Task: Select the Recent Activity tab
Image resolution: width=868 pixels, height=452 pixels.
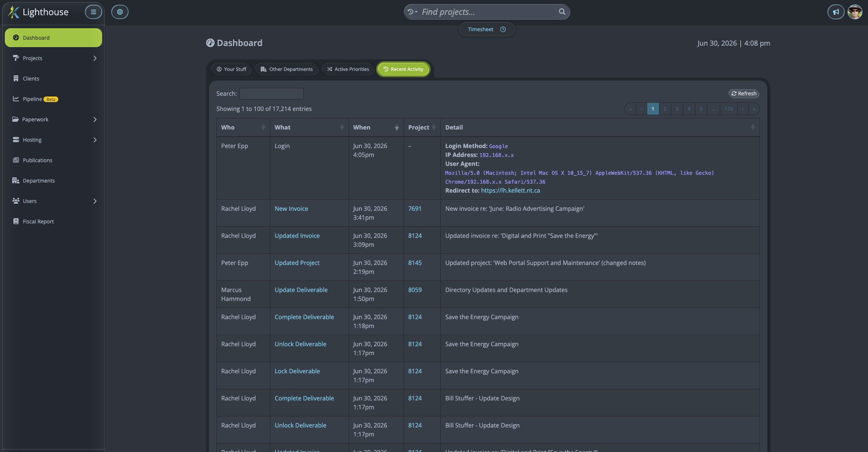Action: (403, 69)
